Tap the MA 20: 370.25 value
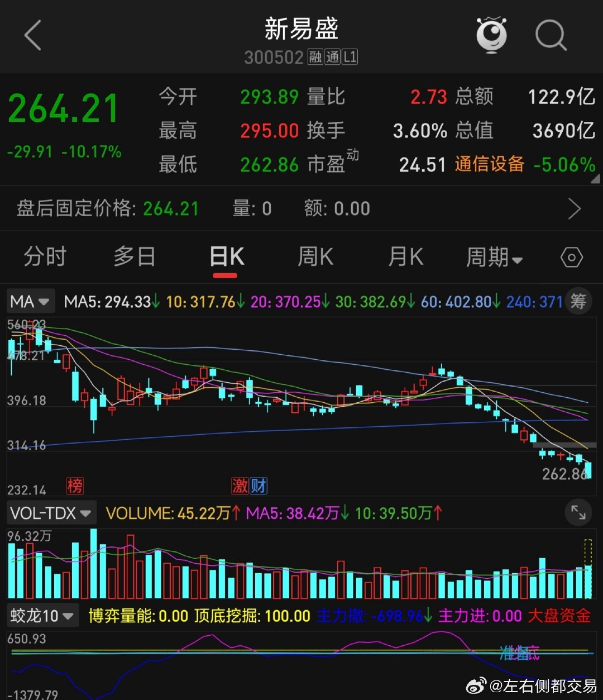Viewport: 603px width, 700px height. point(290,302)
